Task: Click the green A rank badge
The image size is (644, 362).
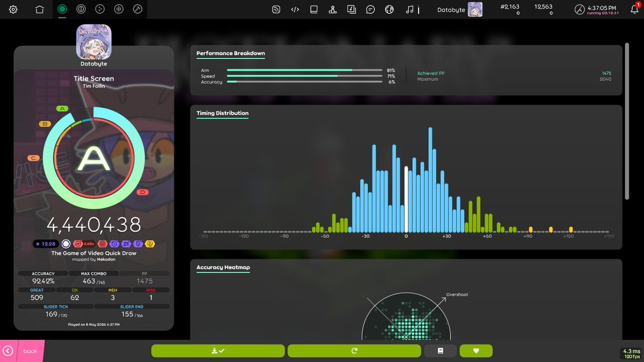Action: tap(63, 109)
